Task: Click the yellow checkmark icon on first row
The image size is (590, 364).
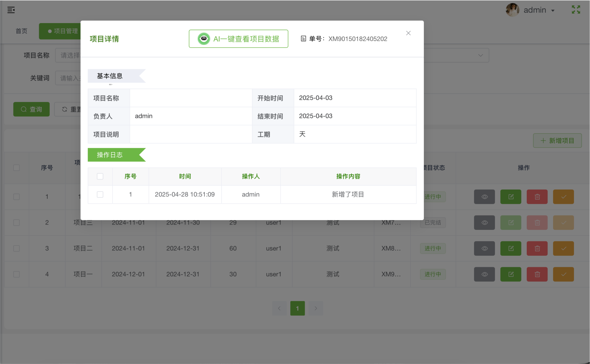Action: point(563,197)
